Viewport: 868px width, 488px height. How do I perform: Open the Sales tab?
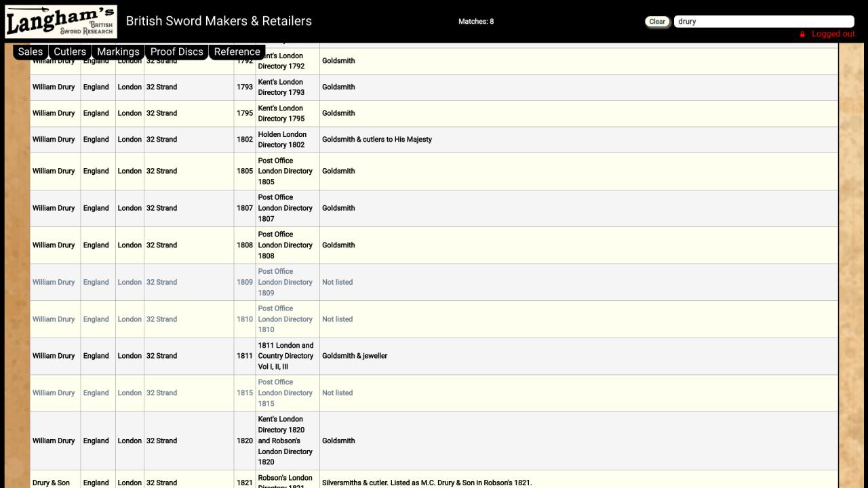click(31, 52)
